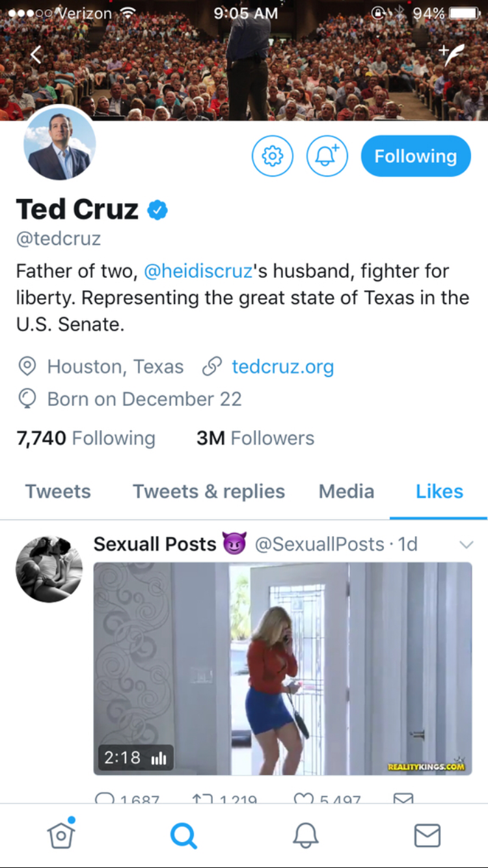Open the Home feed icon
The height and width of the screenshot is (868, 488).
pyautogui.click(x=61, y=835)
